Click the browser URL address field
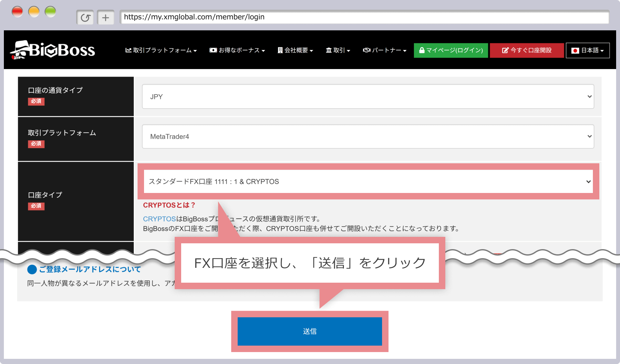This screenshot has height=364, width=620. [364, 17]
